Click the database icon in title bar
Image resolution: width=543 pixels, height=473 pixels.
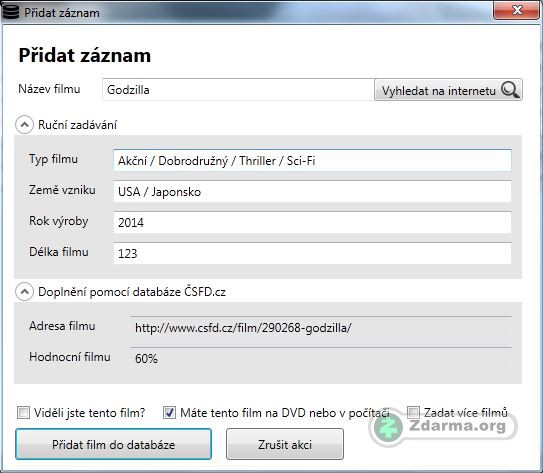click(11, 11)
